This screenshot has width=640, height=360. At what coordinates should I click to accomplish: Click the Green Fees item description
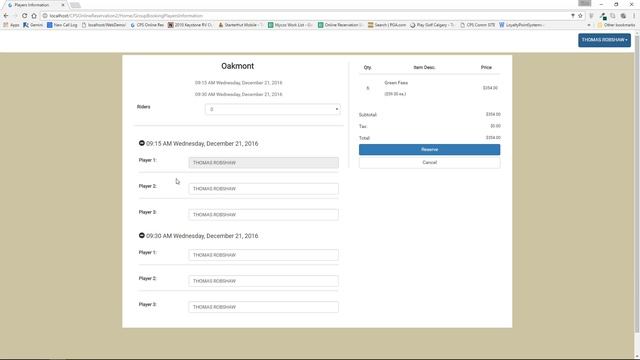[396, 82]
